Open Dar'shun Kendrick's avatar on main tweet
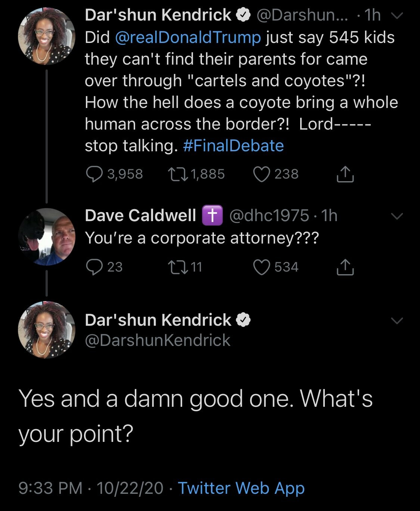 tap(47, 329)
